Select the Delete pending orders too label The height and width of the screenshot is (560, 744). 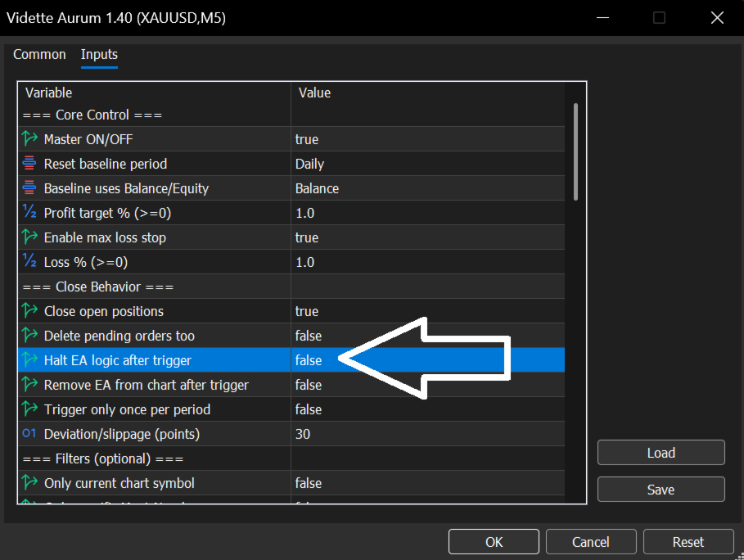coord(119,336)
